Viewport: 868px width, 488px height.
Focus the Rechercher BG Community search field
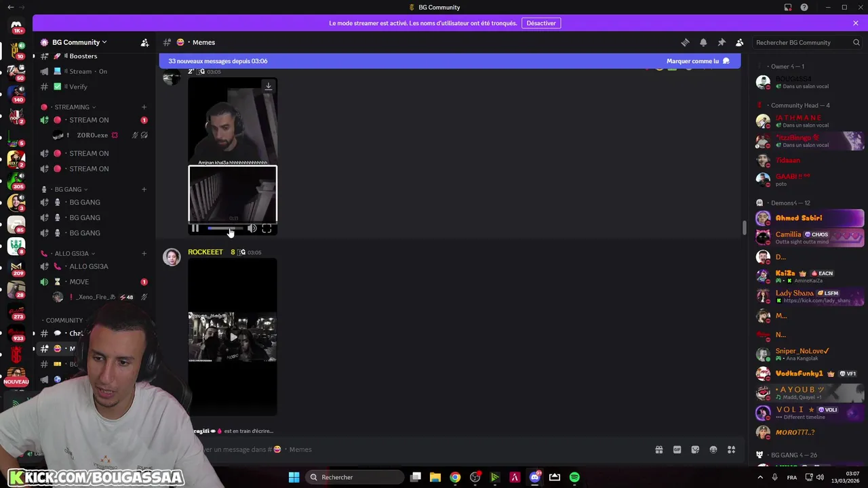tap(807, 42)
